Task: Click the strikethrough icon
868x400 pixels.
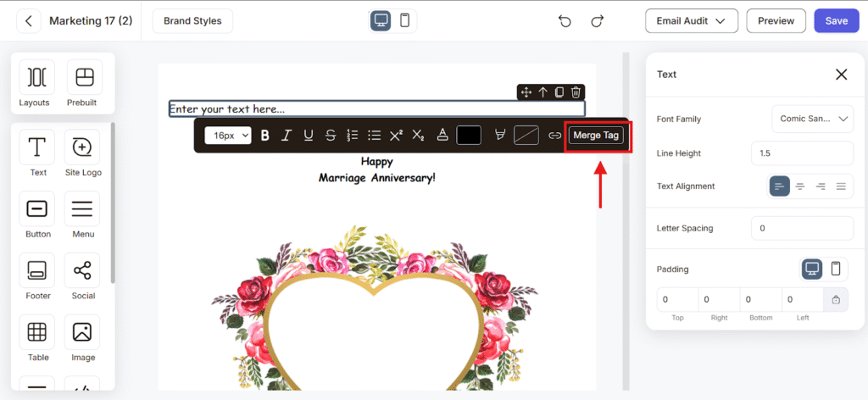Action: [331, 136]
